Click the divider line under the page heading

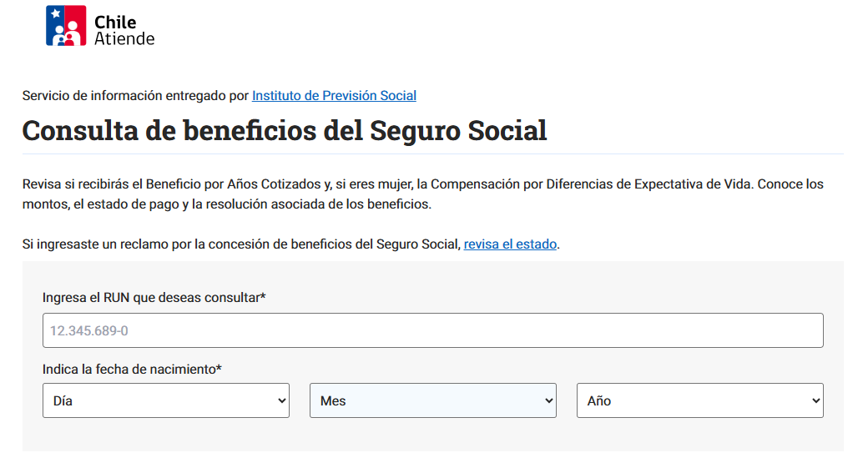(x=432, y=154)
